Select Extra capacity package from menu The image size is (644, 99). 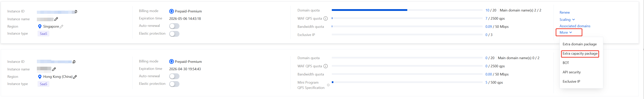click(x=580, y=54)
